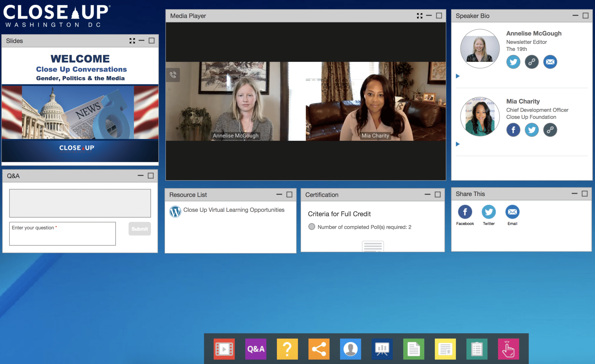Screen dimensions: 595x364
Task: Open Mia Charity's website link icon
Action: coord(550,130)
